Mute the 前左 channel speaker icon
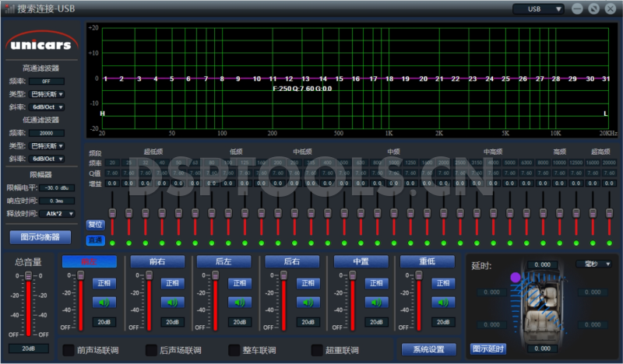623x364 pixels. coord(105,303)
